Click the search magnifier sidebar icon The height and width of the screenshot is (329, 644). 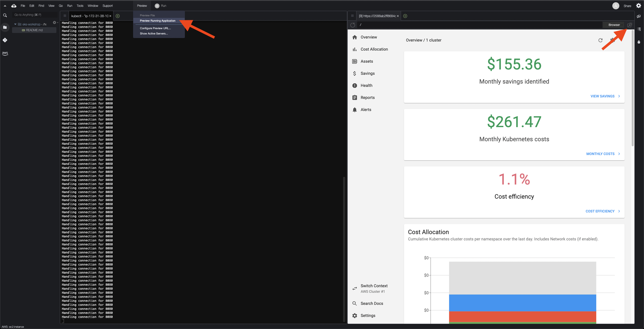tap(5, 15)
